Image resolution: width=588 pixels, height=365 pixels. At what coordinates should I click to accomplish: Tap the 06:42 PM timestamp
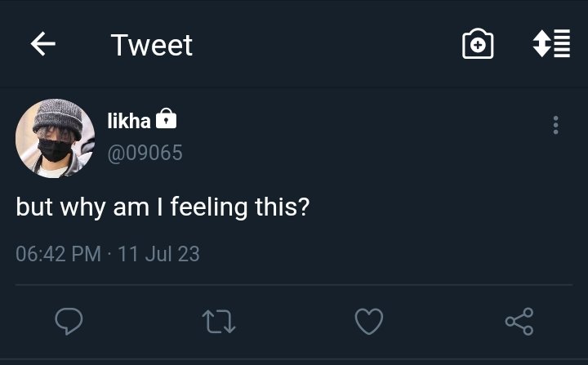(58, 254)
